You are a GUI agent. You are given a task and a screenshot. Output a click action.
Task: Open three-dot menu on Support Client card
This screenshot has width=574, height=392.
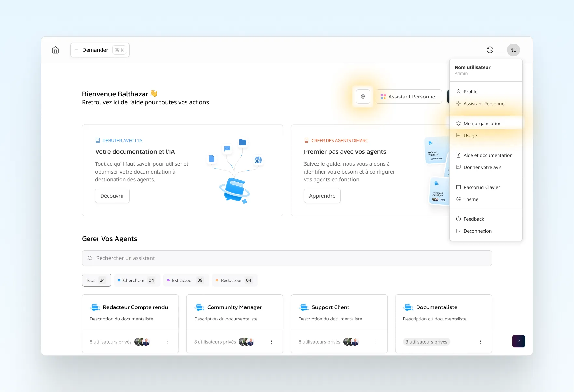[376, 342]
